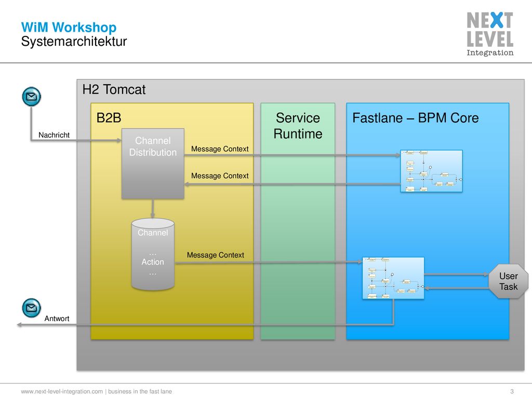Click the envelope icon above Nachricht
The image size is (532, 399).
click(32, 97)
